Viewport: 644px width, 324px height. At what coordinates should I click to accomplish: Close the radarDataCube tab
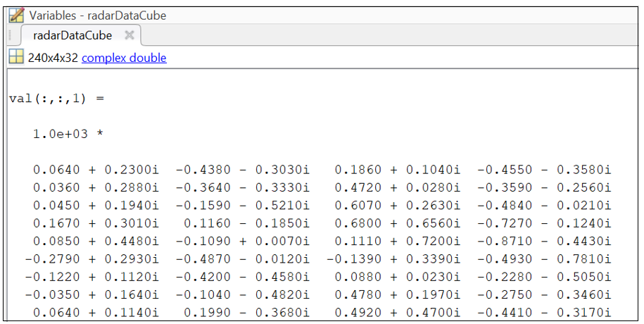129,35
